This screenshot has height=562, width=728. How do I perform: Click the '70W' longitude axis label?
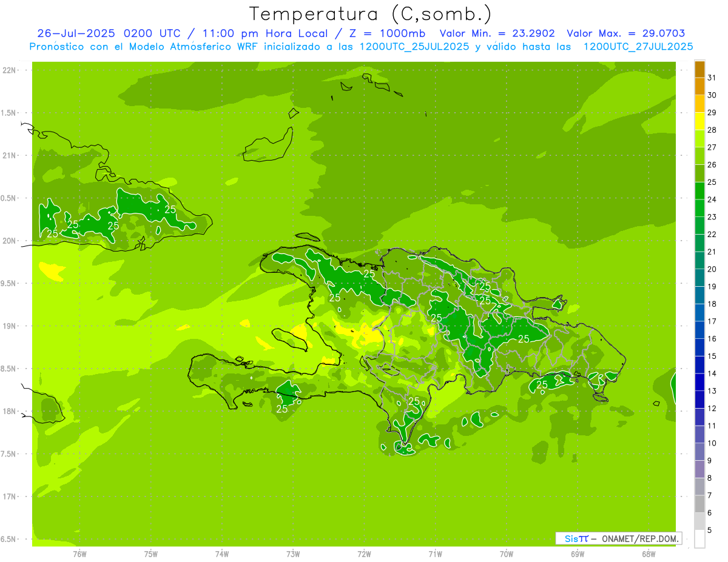(x=507, y=554)
